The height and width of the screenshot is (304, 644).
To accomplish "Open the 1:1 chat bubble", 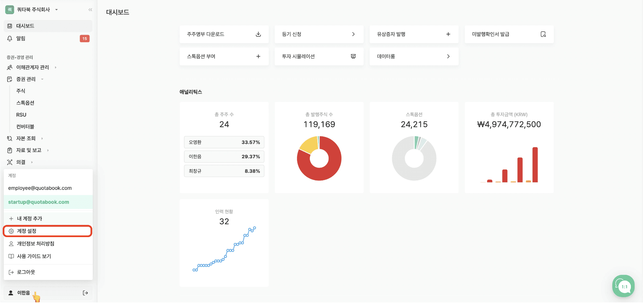I will point(623,286).
